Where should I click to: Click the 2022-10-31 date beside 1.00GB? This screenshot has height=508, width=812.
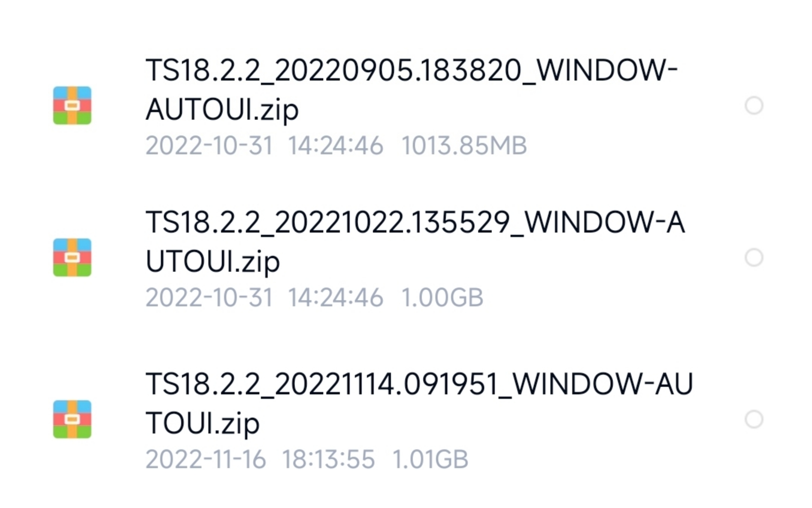tap(209, 297)
